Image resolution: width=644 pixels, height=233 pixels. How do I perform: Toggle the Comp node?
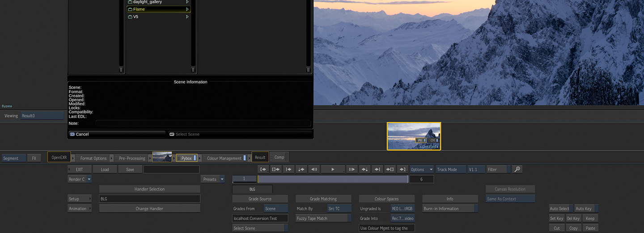click(279, 157)
